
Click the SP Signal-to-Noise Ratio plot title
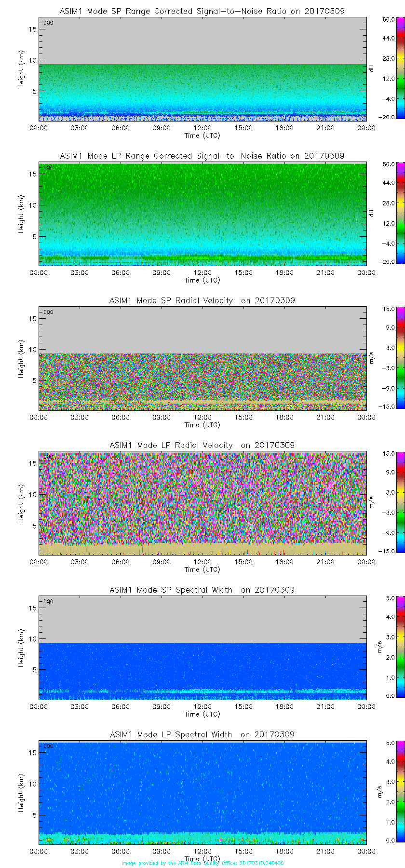click(x=202, y=11)
